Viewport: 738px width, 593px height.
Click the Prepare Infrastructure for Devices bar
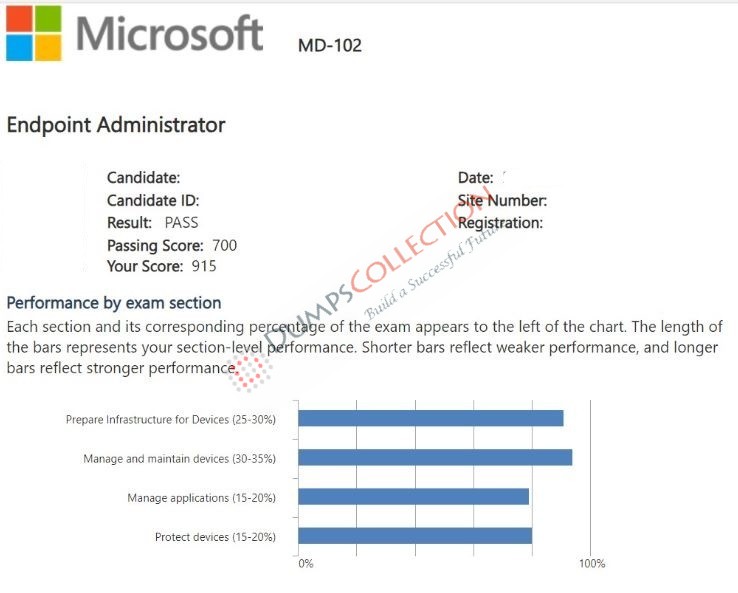431,418
